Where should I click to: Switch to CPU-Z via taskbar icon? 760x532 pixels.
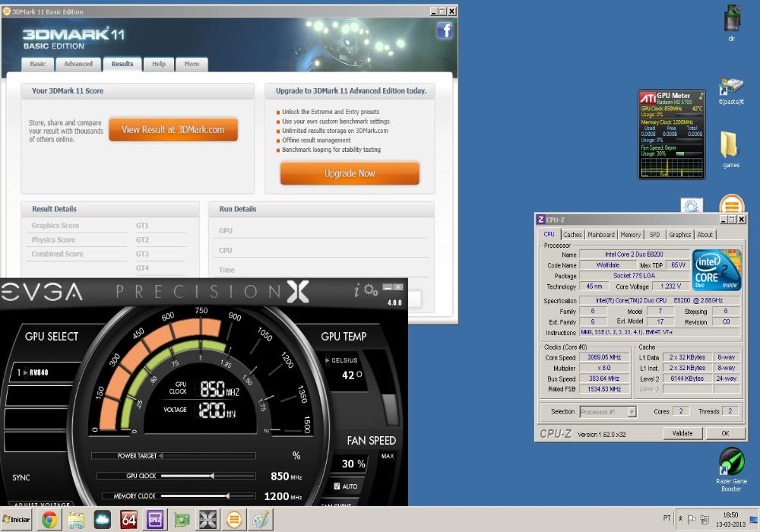[154, 520]
